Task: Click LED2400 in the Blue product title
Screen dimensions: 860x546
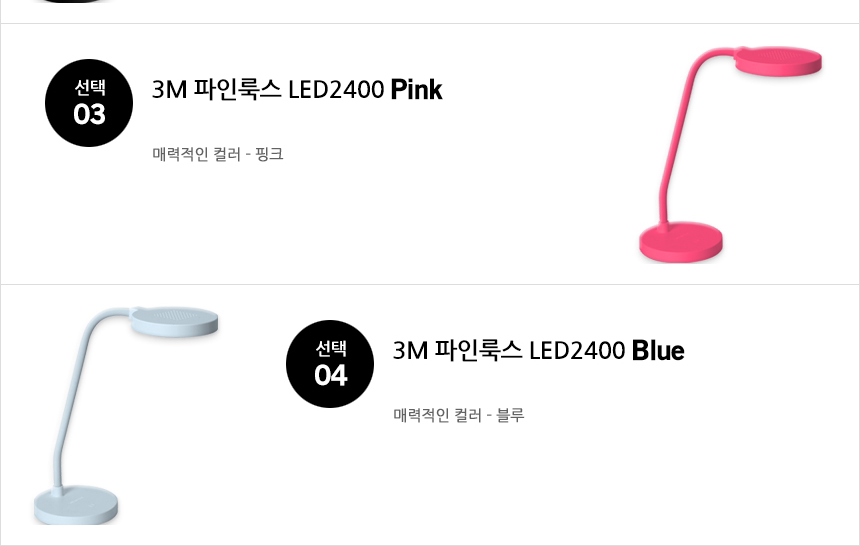Action: [577, 351]
